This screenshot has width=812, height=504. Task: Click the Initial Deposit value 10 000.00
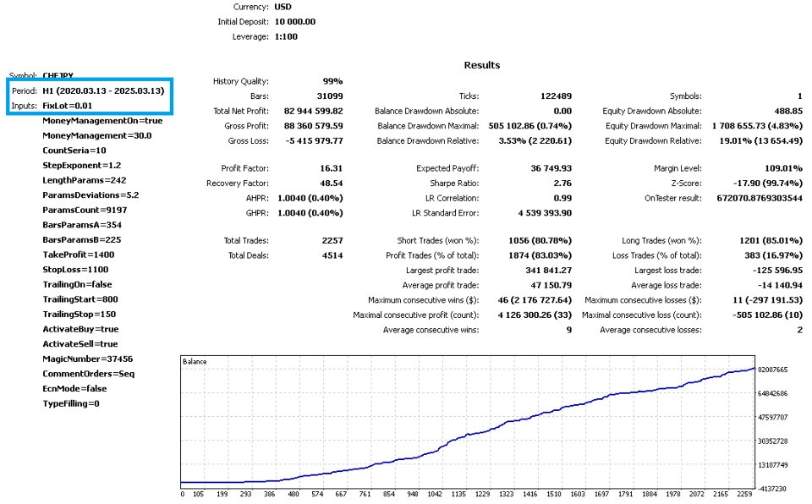294,22
